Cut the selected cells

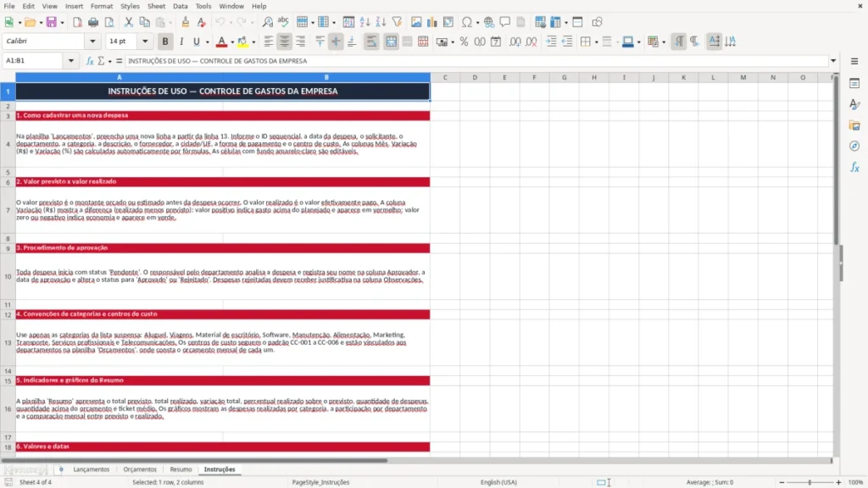click(x=129, y=22)
